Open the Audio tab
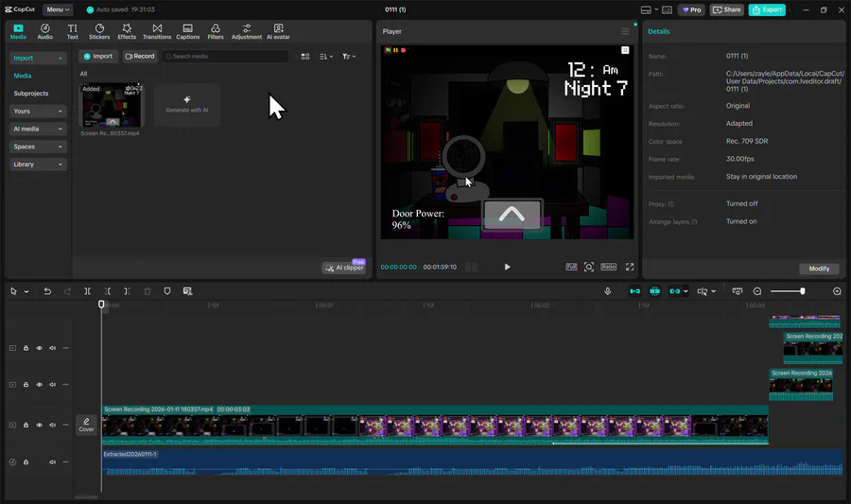 click(45, 31)
